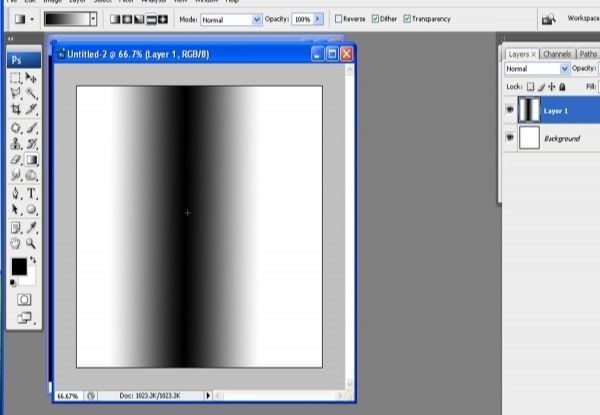Screen dimensions: 600x415
Task: Swap foreground and background colors
Action: 33,260
